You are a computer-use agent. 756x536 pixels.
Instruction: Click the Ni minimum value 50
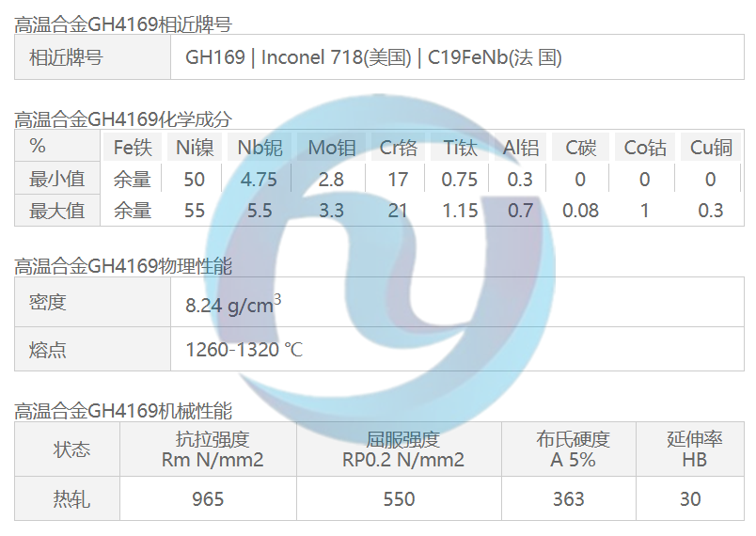pyautogui.click(x=195, y=180)
